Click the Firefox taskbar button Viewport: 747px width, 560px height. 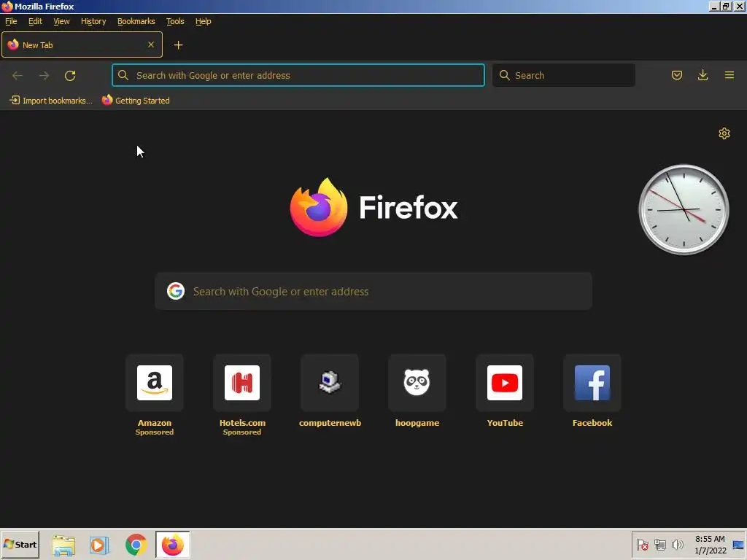coord(172,545)
